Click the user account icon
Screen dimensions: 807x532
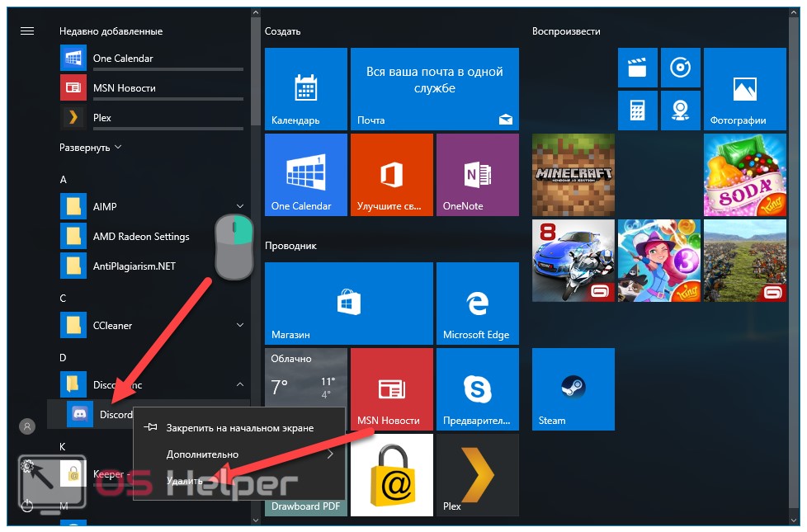(27, 426)
